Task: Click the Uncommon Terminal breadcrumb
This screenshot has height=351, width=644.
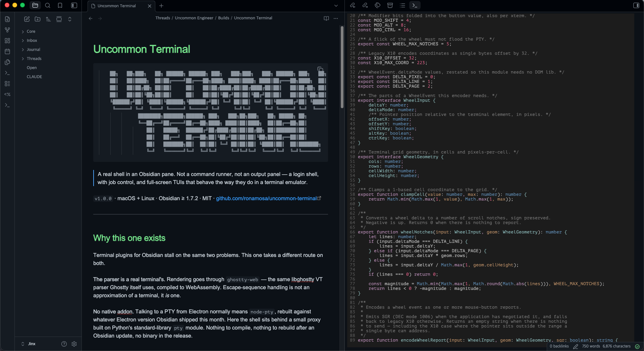Action: click(253, 18)
